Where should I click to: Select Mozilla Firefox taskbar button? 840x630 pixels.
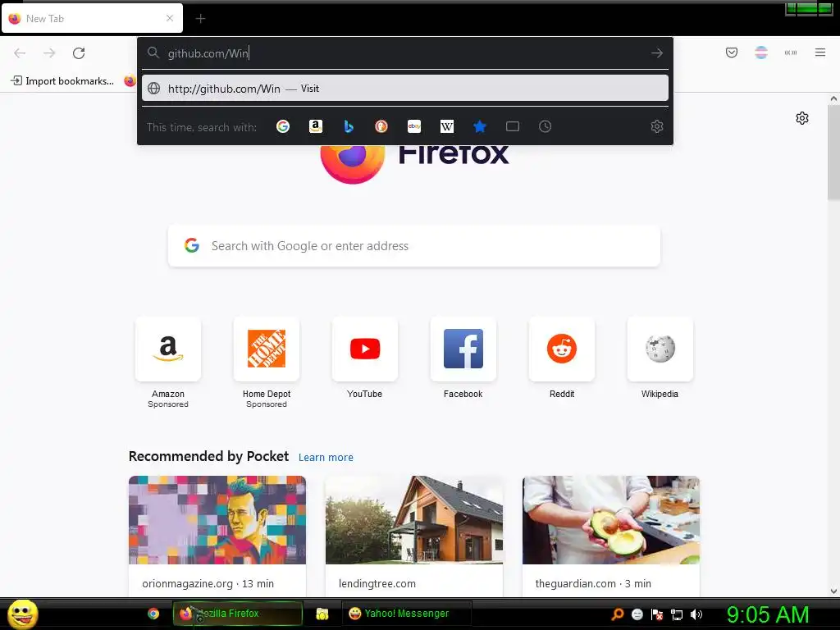point(237,614)
